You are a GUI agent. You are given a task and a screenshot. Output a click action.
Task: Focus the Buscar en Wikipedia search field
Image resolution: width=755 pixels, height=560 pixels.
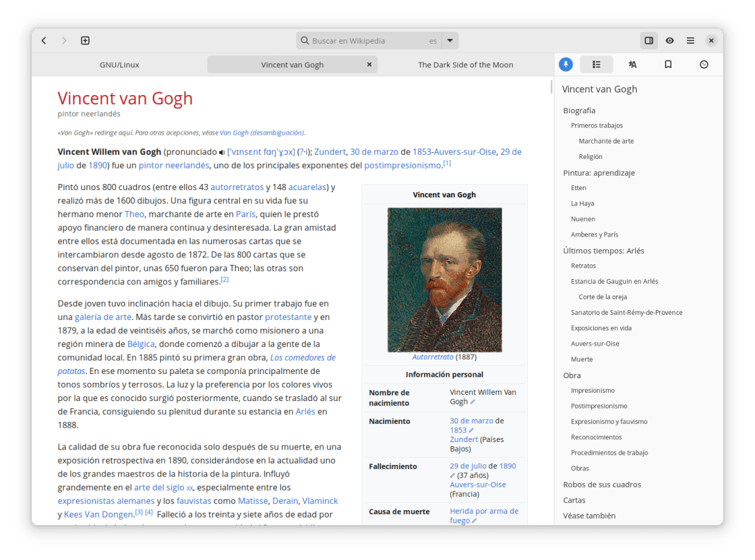pos(370,41)
